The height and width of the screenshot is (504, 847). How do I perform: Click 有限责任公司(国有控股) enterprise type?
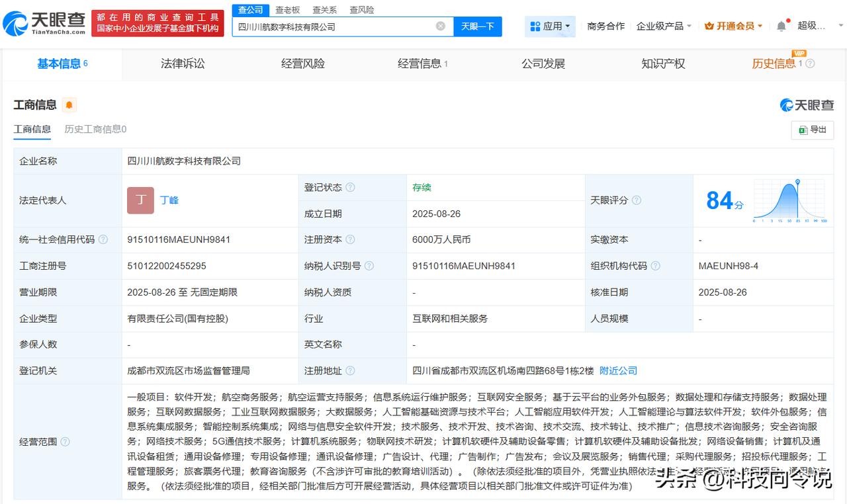(x=178, y=318)
